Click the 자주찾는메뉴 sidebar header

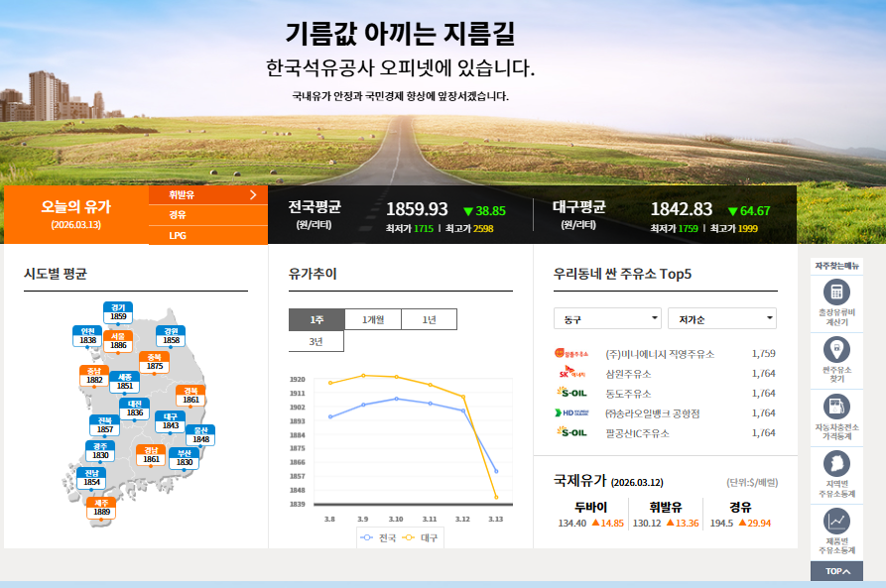point(836,266)
